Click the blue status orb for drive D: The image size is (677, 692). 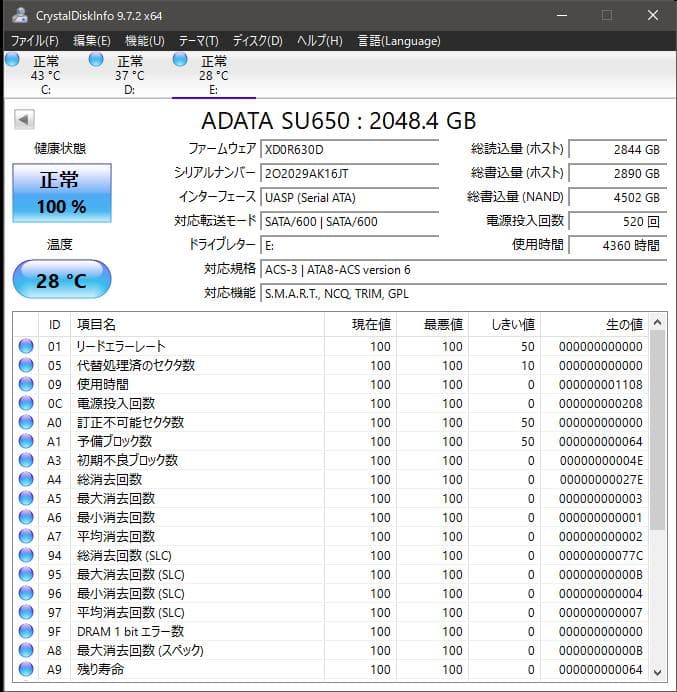click(96, 60)
